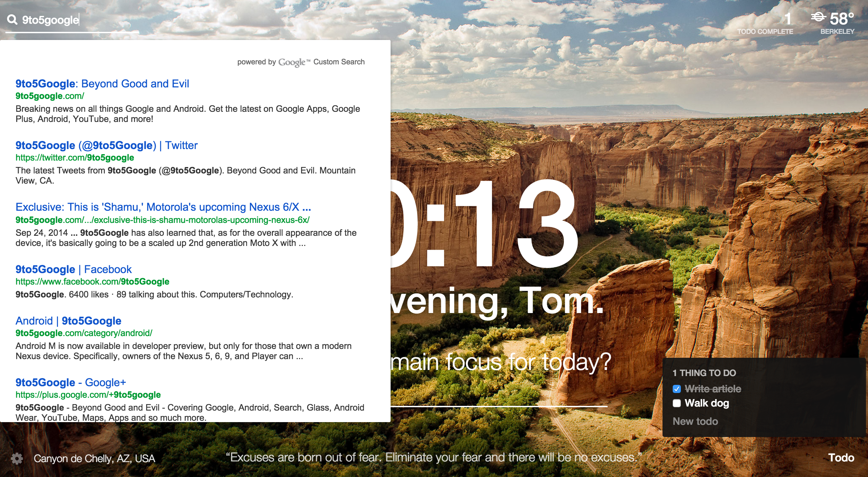The image size is (868, 477).
Task: Click the '1 THING TO DO' header
Action: pyautogui.click(x=704, y=373)
